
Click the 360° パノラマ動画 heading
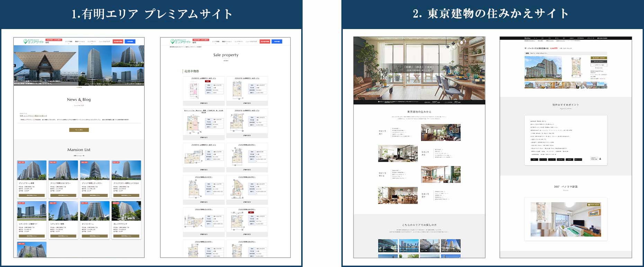click(566, 187)
